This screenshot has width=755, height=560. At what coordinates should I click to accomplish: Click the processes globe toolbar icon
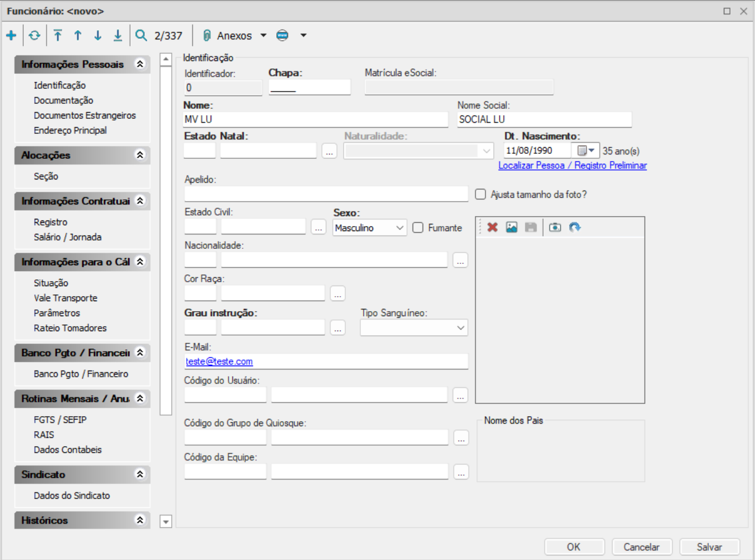pos(282,36)
